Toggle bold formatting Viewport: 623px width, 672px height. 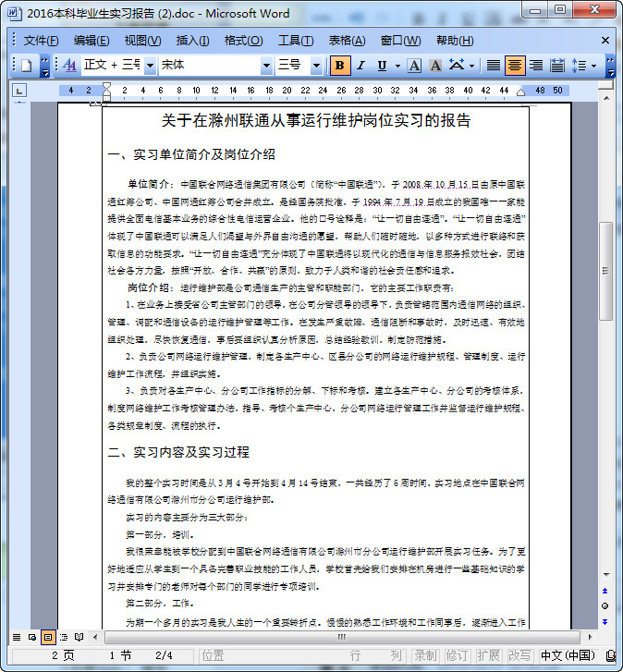click(x=340, y=66)
